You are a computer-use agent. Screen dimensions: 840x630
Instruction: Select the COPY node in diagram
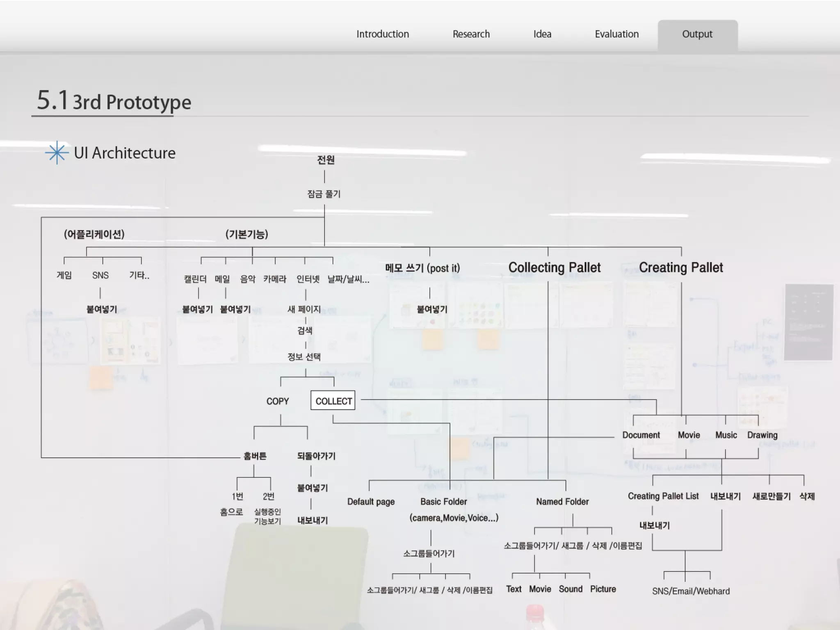coord(278,401)
